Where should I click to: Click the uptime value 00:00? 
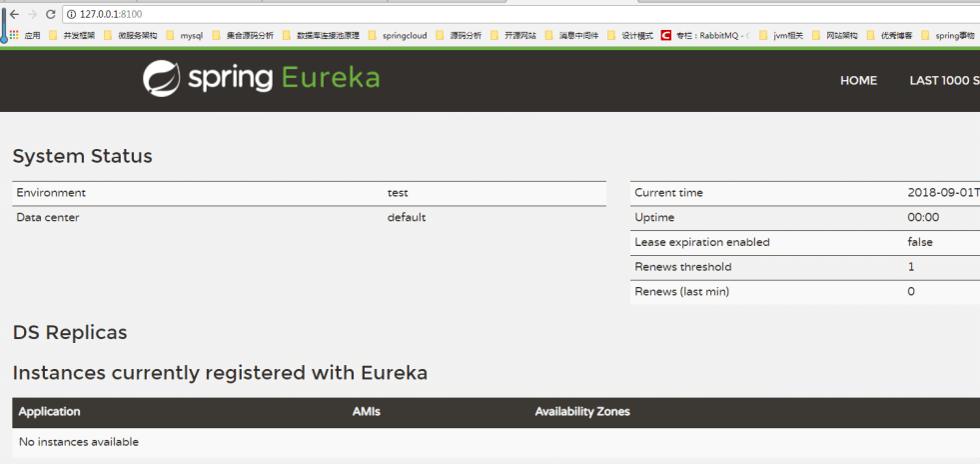[x=923, y=218]
